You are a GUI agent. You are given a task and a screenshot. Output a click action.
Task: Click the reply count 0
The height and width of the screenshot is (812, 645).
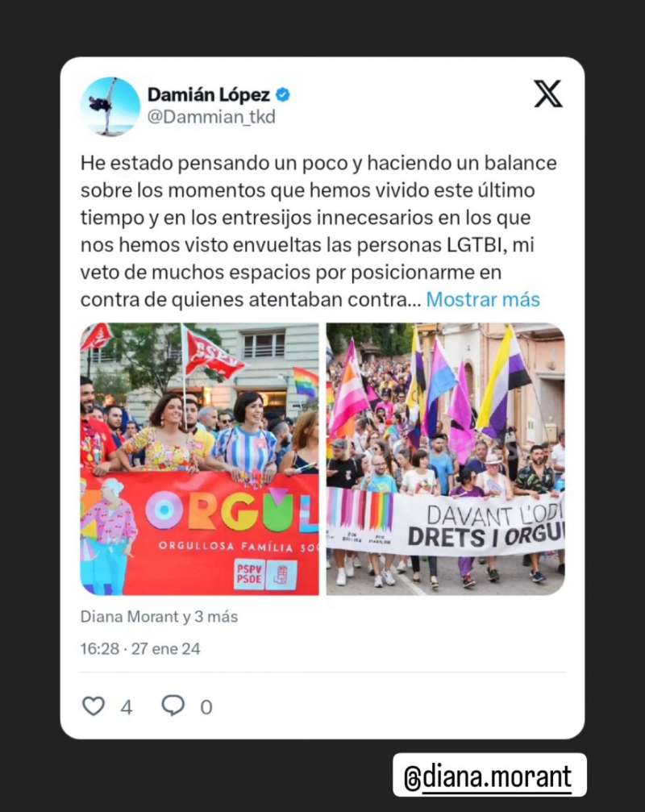pos(206,707)
